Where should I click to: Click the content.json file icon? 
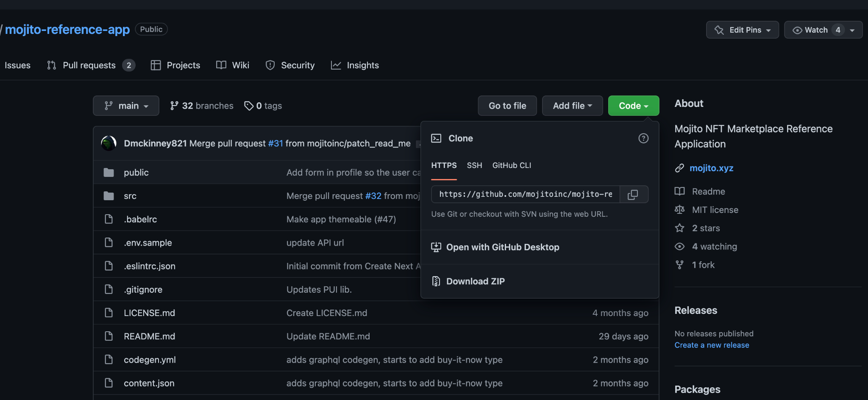(109, 383)
